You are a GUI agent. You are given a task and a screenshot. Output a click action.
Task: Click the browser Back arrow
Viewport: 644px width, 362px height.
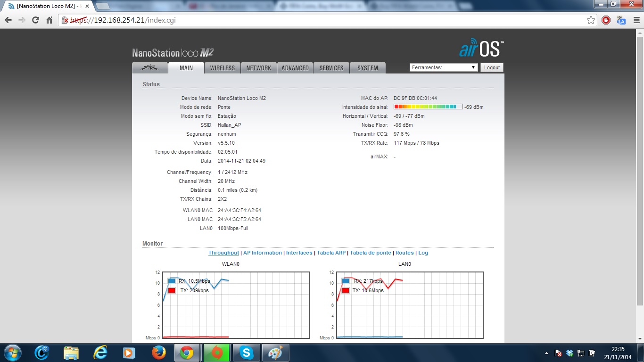[x=8, y=20]
